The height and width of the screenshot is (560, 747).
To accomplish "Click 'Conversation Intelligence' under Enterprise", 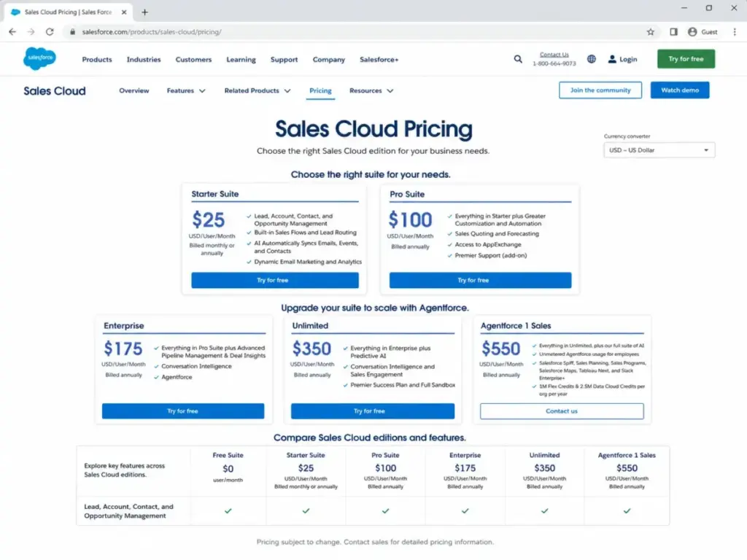I will tap(196, 366).
